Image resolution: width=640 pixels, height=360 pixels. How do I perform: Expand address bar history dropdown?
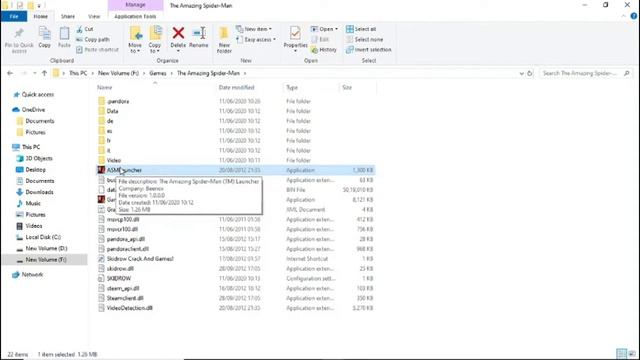point(521,73)
